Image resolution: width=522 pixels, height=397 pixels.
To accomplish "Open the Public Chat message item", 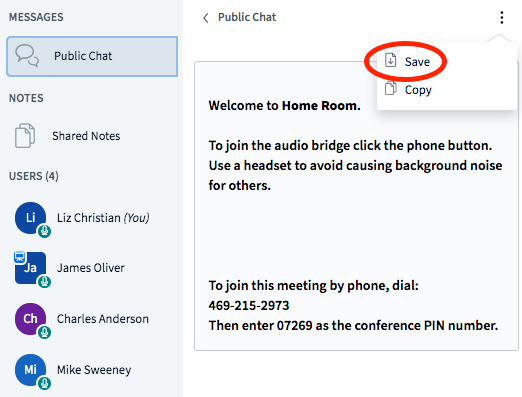I will (x=92, y=56).
